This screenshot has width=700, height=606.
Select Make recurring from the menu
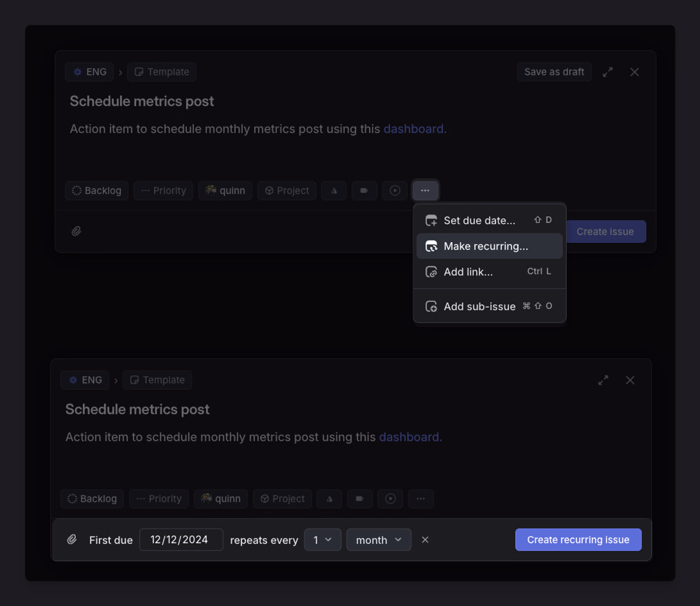486,246
